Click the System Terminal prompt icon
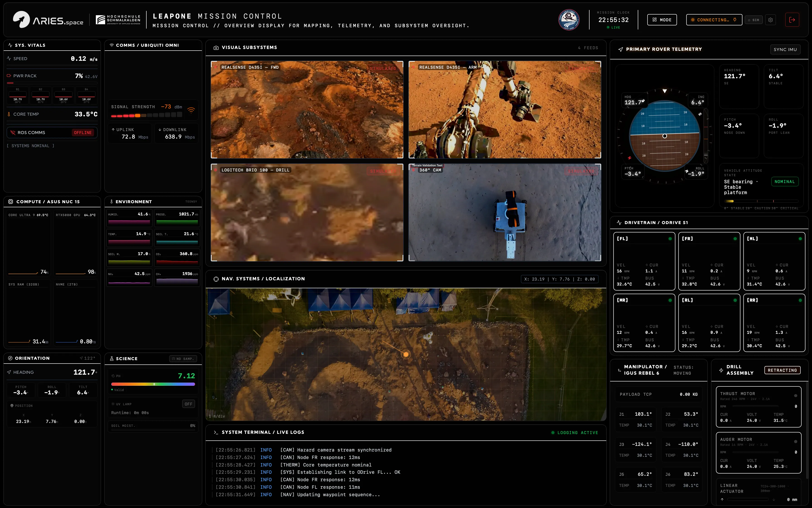Screen dimensions: 812x508 click(216, 432)
